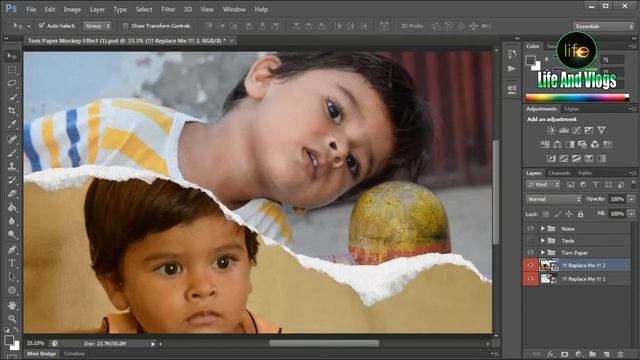Select the Spot Healing Brush tool
This screenshot has width=640, height=360.
pos(12,139)
